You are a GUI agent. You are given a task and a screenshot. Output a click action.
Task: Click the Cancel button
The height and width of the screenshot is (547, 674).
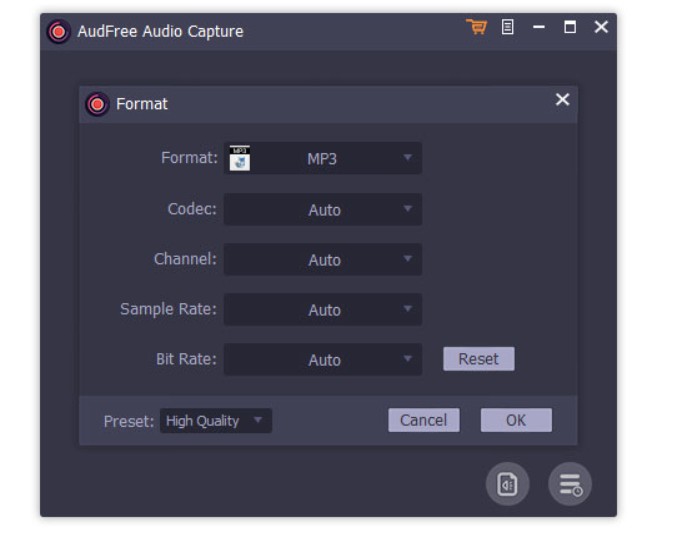click(x=424, y=420)
